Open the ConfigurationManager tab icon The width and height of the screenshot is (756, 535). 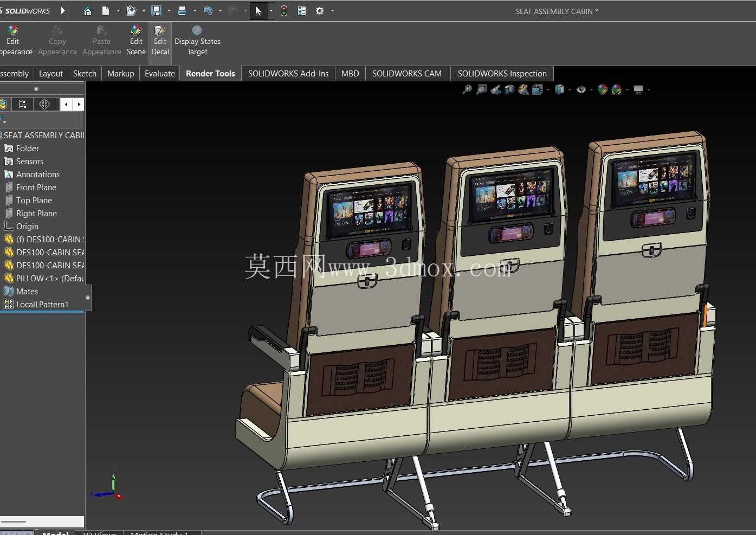coord(22,104)
